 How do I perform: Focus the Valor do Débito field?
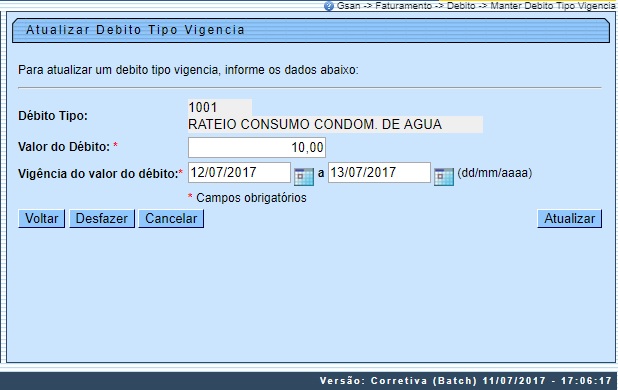257,147
